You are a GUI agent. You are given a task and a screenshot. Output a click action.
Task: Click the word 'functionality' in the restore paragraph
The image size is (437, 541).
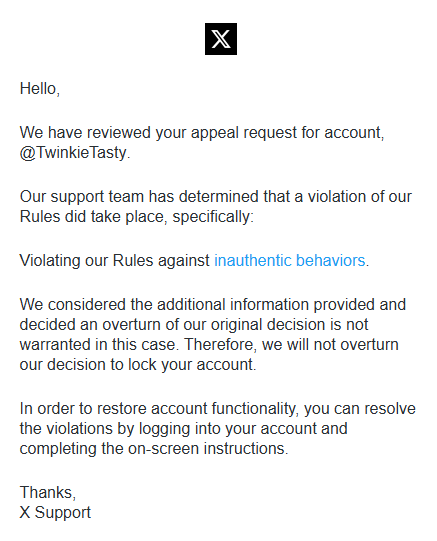click(254, 409)
